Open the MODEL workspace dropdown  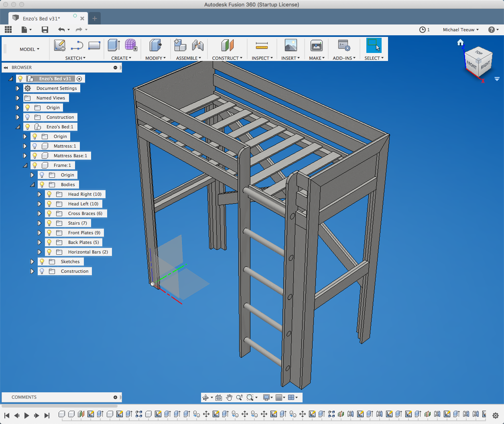pos(29,49)
